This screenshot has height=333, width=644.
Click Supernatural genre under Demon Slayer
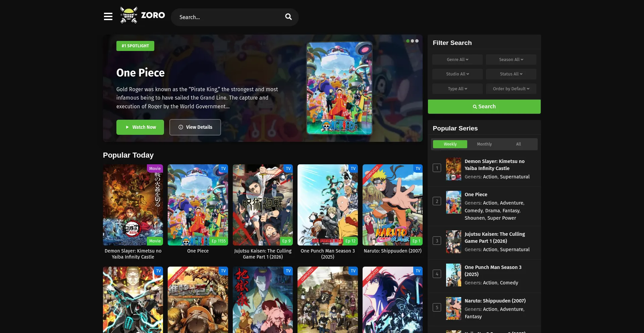coord(515,177)
